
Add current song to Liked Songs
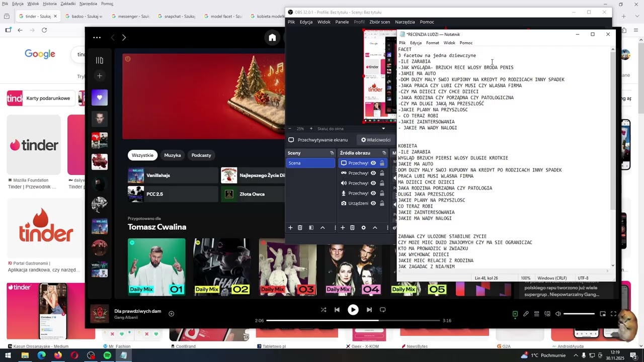171,314
